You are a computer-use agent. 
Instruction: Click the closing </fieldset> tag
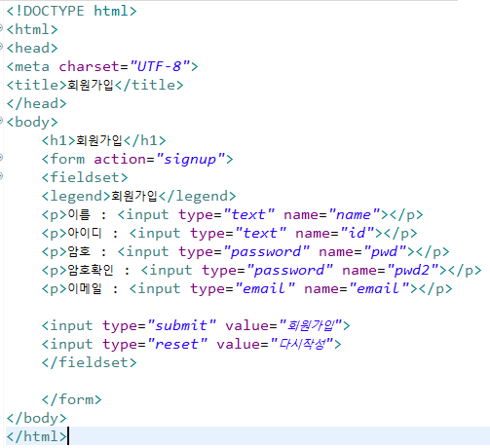(90, 362)
